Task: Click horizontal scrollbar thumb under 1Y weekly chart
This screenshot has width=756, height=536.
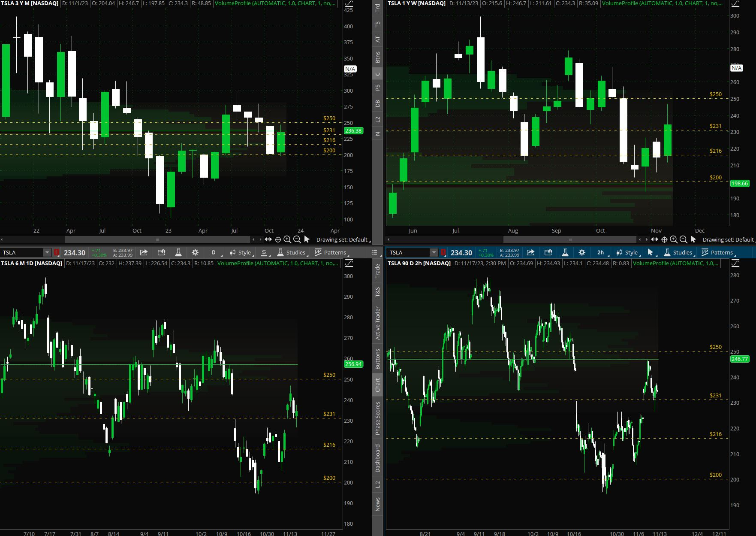Action: point(570,239)
